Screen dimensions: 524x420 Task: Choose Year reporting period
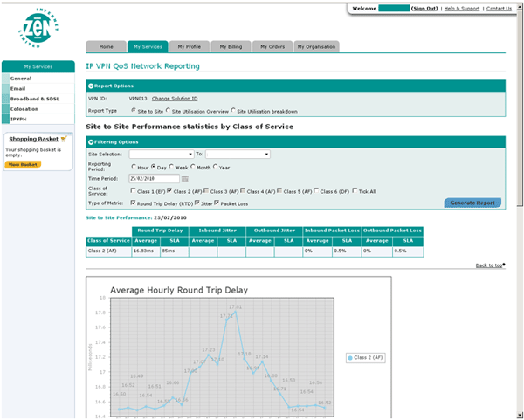tap(215, 166)
